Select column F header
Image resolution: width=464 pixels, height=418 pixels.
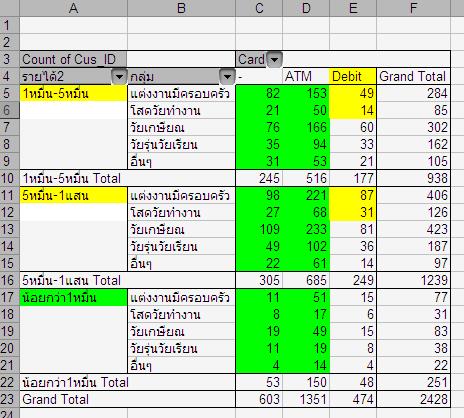(x=413, y=8)
